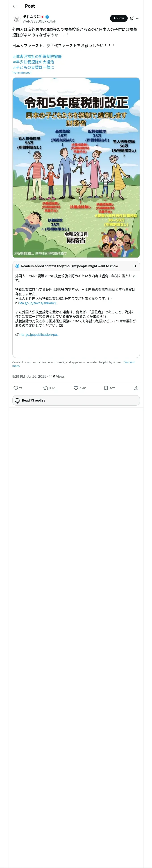Click the share upload icon
The image size is (152, 868).
(136, 388)
